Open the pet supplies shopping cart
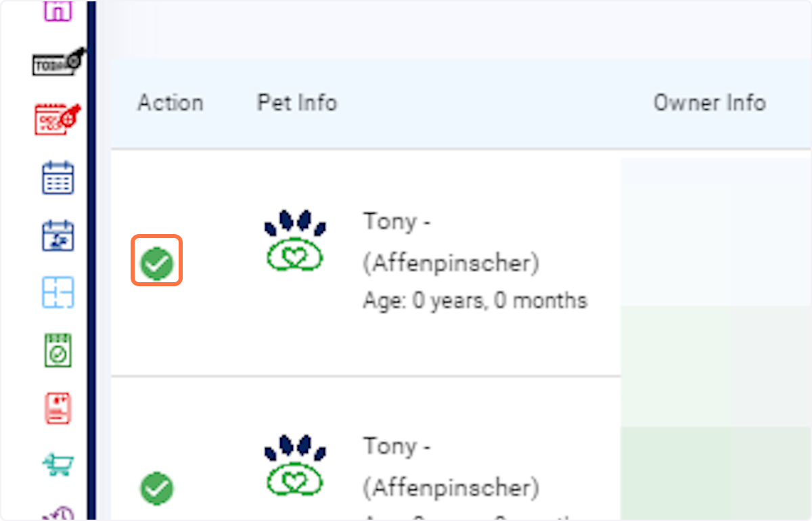This screenshot has height=521, width=812. click(x=58, y=465)
